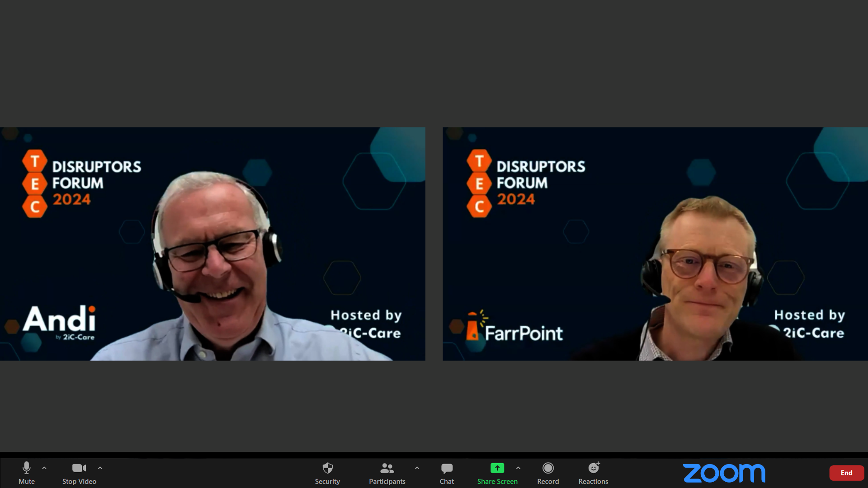Click the Stop Video text label

(79, 482)
